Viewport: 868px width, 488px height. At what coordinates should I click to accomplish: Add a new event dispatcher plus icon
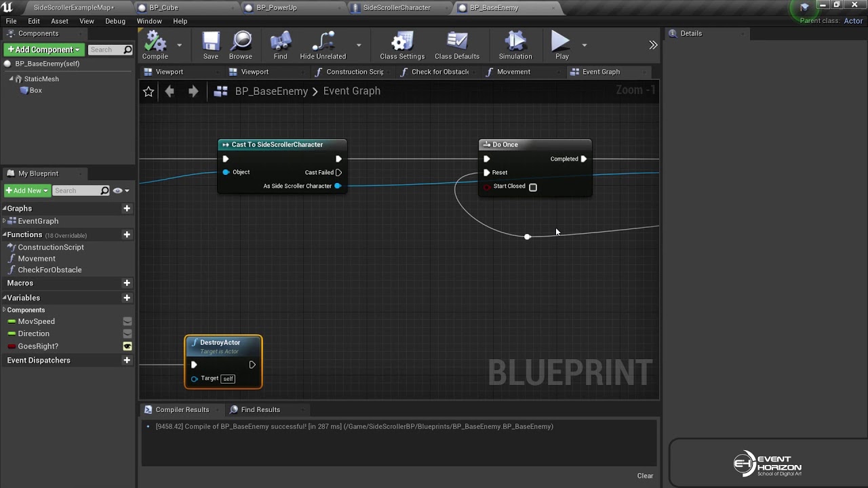pos(127,360)
